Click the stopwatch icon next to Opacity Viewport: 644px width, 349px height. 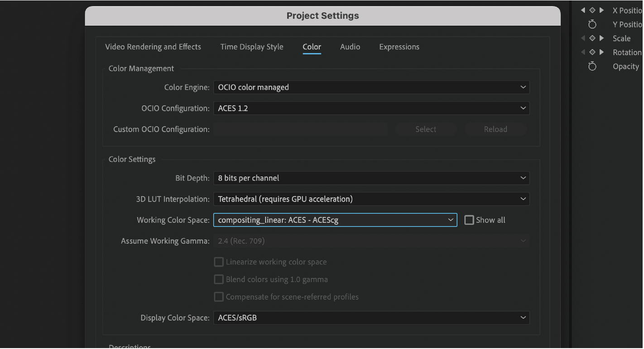pos(592,66)
